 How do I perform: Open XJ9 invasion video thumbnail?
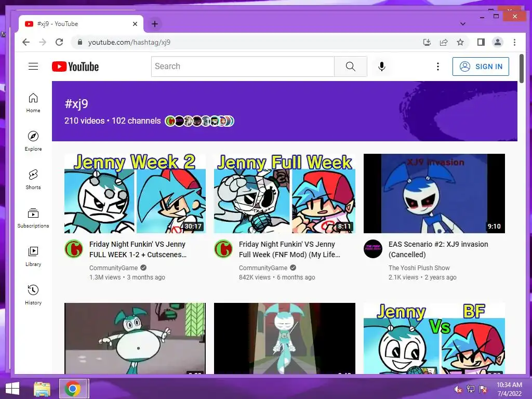coord(434,193)
